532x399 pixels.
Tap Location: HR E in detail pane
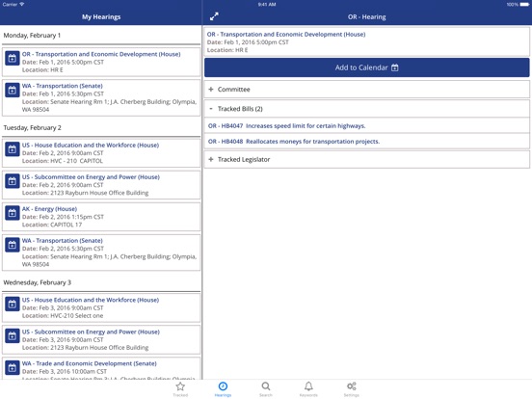[227, 50]
